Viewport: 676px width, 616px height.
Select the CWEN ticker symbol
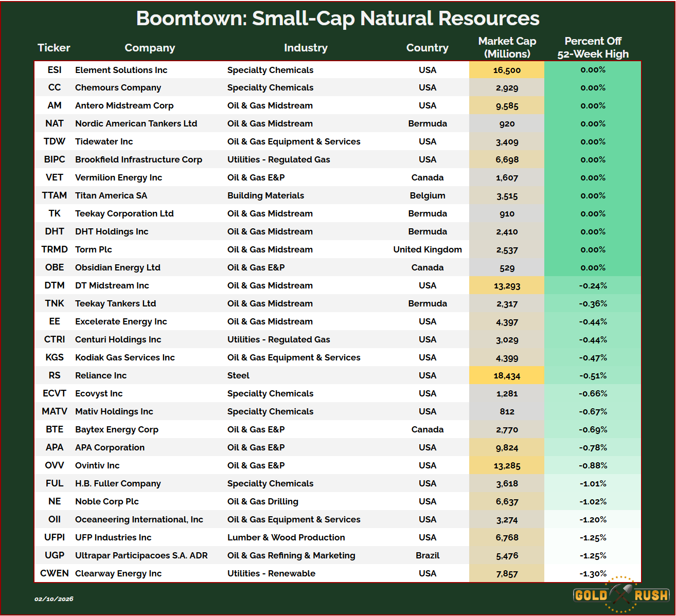(x=54, y=573)
